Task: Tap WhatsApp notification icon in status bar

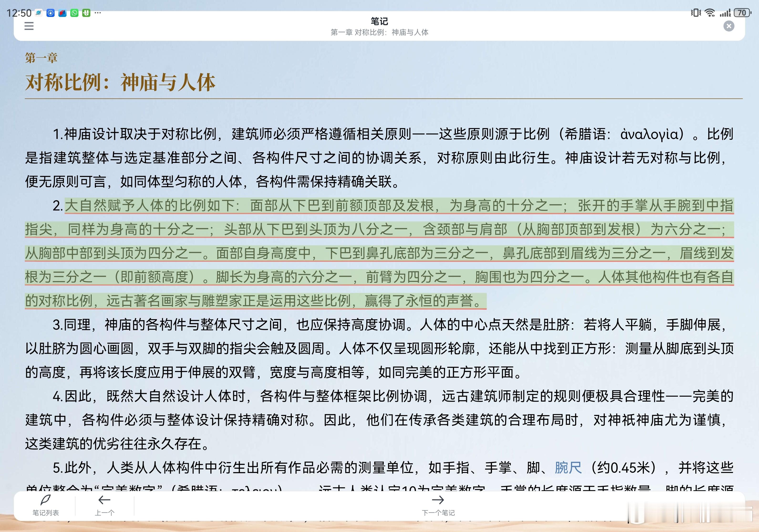Action: point(74,13)
